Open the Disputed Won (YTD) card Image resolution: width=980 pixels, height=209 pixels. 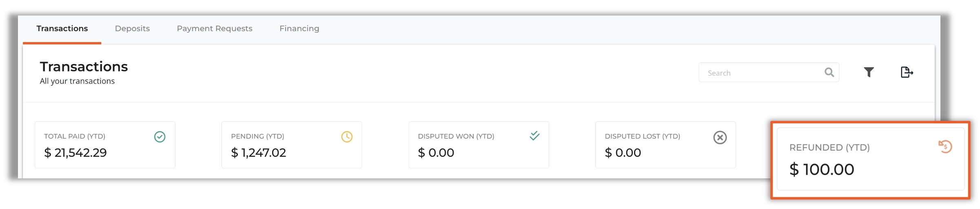tap(479, 145)
